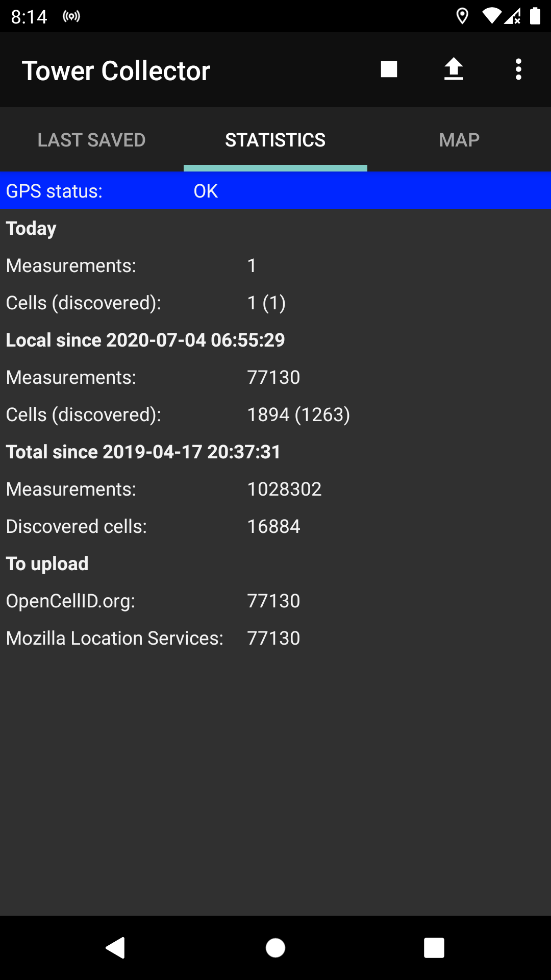Tap the Wi-Fi signal status icon
Screen dimensions: 551x980
(x=491, y=16)
